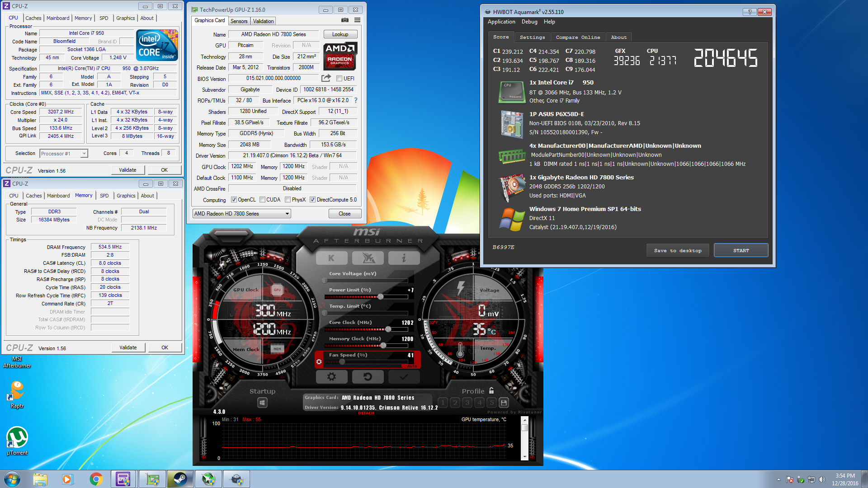This screenshot has height=488, width=868.
Task: Open the Validation tab in GPU-Z
Action: click(263, 21)
